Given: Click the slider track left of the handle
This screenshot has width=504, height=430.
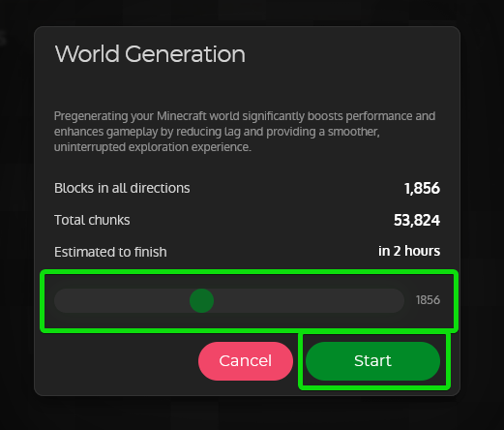Looking at the screenshot, I should 123,300.
